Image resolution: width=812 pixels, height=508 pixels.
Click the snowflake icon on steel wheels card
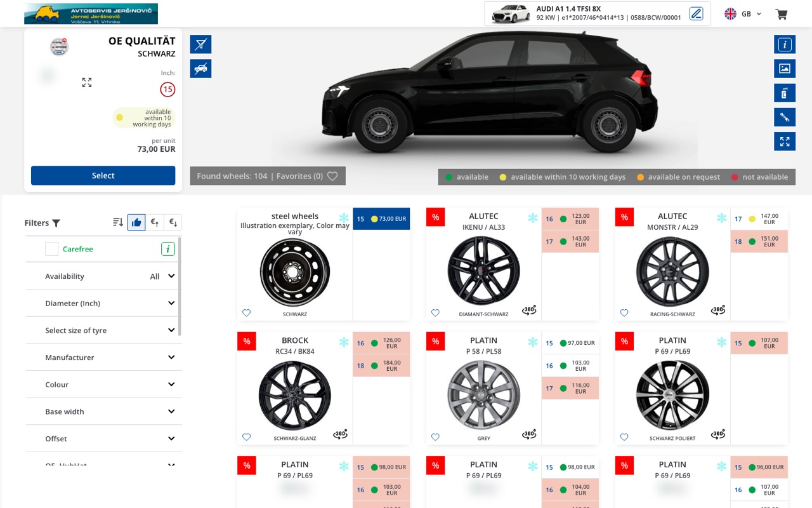(344, 217)
